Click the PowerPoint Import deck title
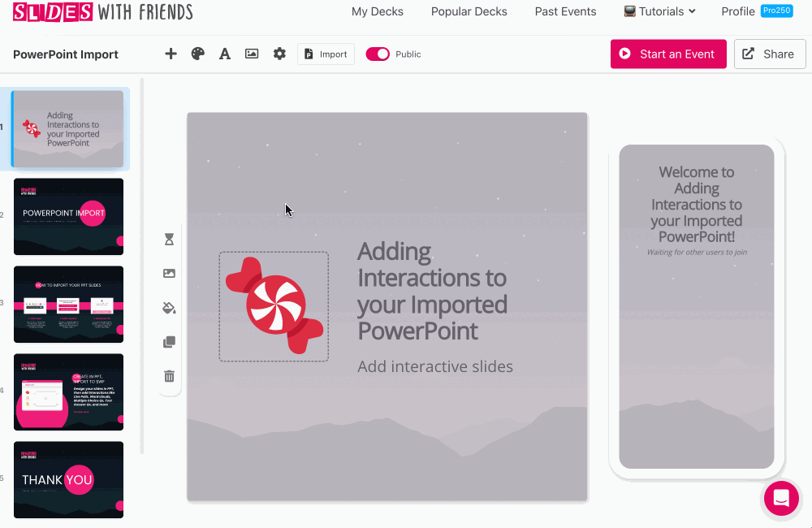812x528 pixels. [66, 54]
